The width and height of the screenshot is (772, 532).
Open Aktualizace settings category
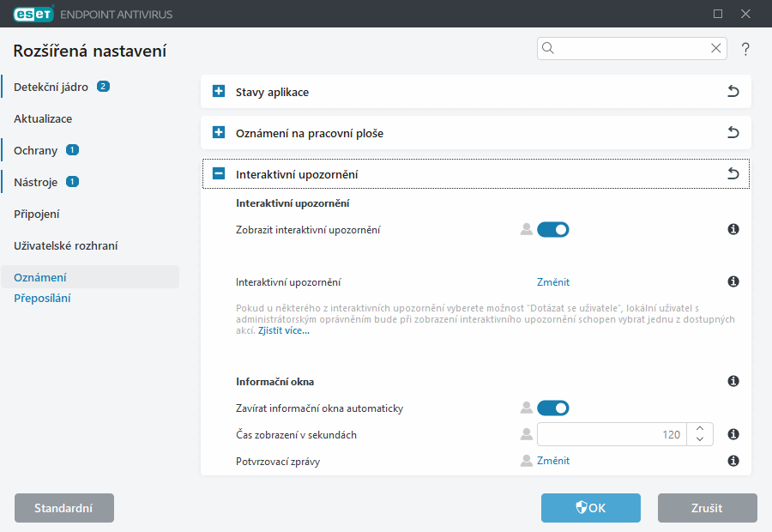tap(43, 118)
